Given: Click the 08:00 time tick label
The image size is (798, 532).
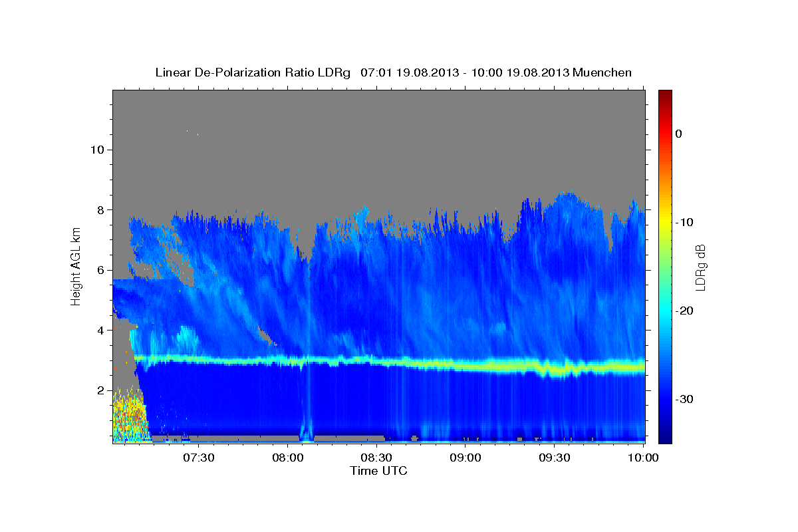Looking at the screenshot, I should point(288,458).
